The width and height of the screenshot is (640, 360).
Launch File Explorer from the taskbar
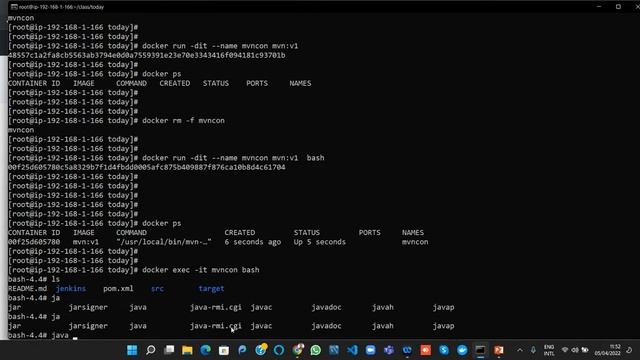tap(187, 350)
